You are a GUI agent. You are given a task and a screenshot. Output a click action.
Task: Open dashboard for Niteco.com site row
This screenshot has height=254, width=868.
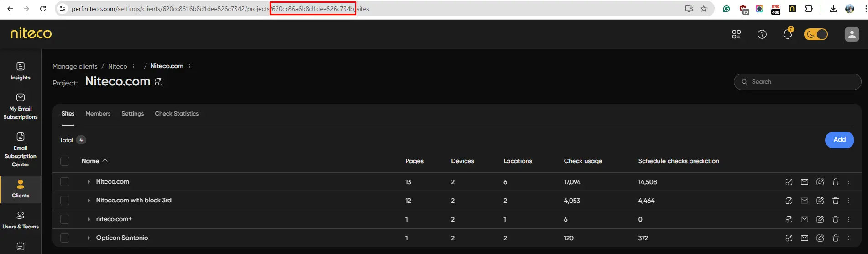click(x=789, y=182)
